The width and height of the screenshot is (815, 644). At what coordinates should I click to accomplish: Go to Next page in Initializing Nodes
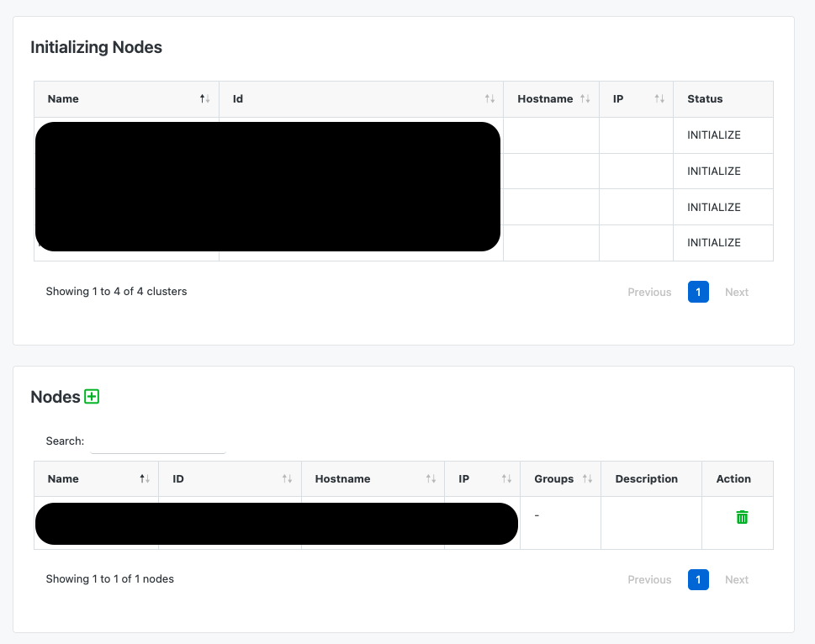click(x=737, y=292)
